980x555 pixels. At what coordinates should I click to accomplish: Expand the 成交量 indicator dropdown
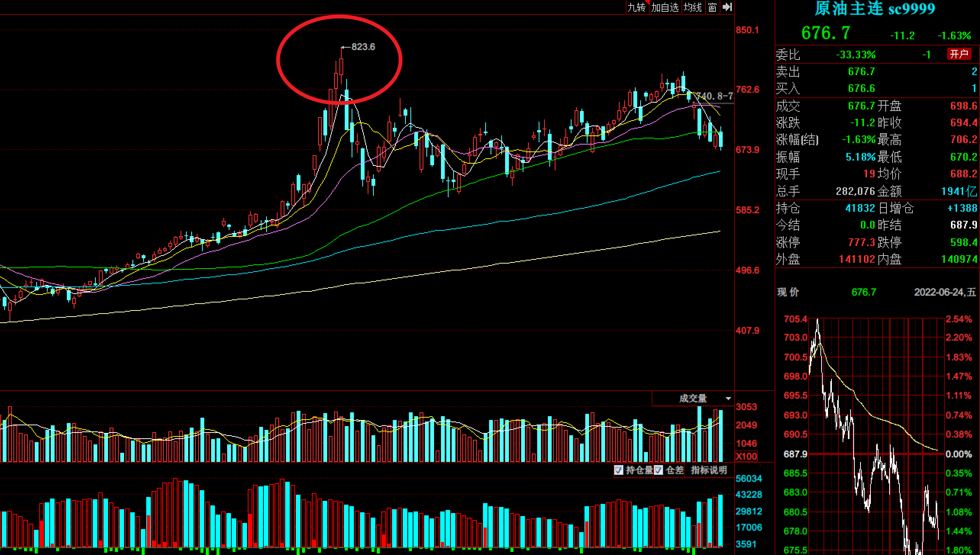693,398
